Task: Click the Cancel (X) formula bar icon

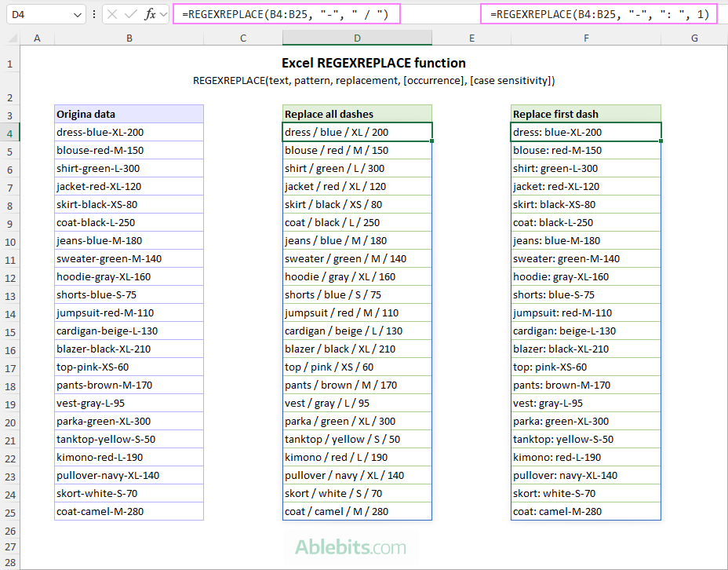Action: click(x=112, y=14)
